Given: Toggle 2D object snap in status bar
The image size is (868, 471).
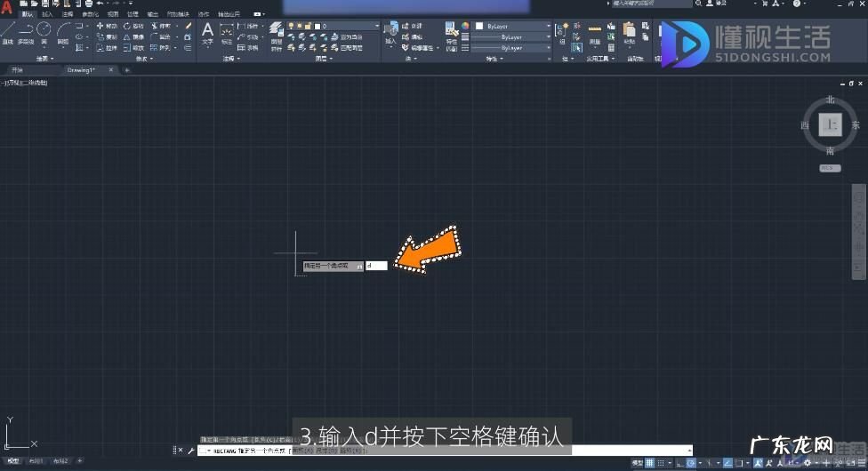Looking at the screenshot, I should click(x=739, y=463).
